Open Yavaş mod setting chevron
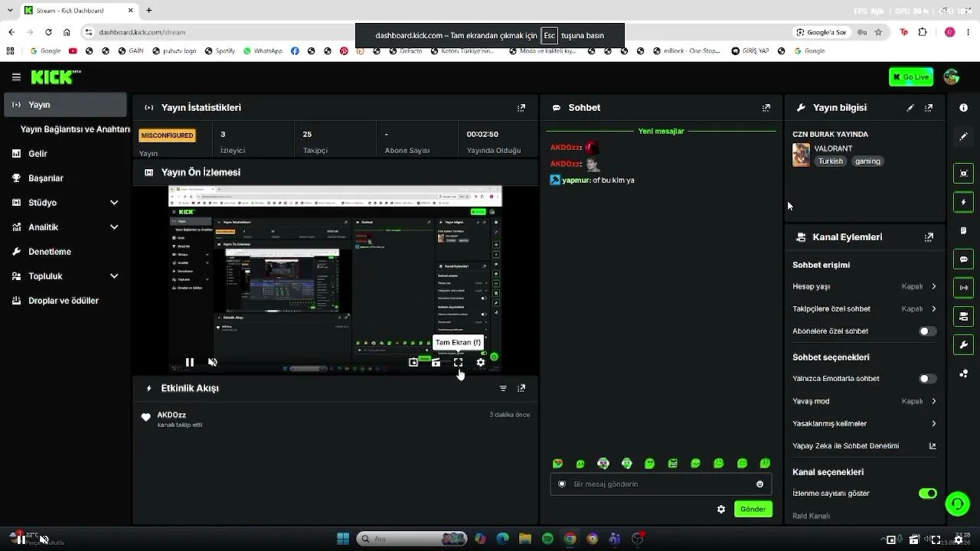The height and width of the screenshot is (551, 980). pos(933,401)
